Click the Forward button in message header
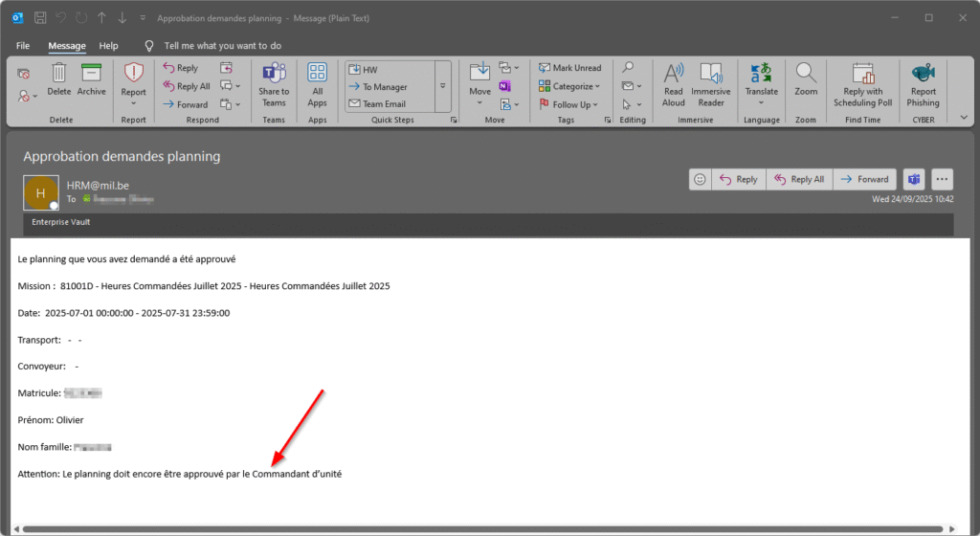980x536 pixels. pos(864,179)
